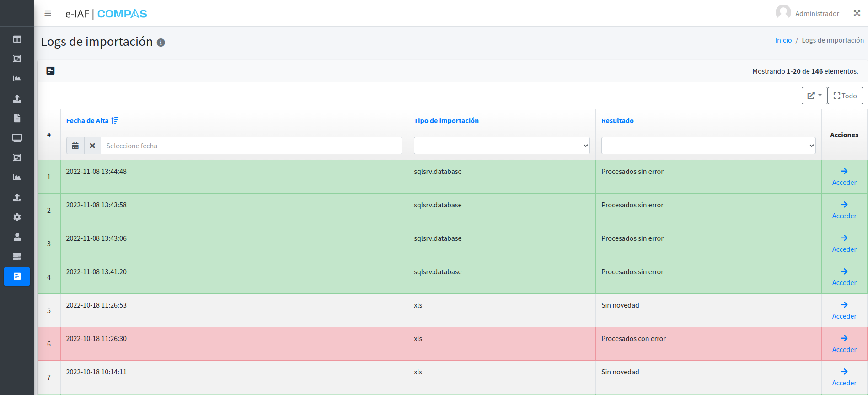Expand the export dropdown button
Image resolution: width=868 pixels, height=395 pixels.
click(814, 96)
